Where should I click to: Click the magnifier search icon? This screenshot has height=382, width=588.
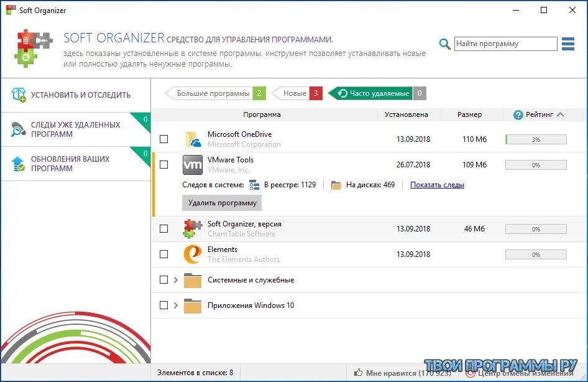pos(445,44)
